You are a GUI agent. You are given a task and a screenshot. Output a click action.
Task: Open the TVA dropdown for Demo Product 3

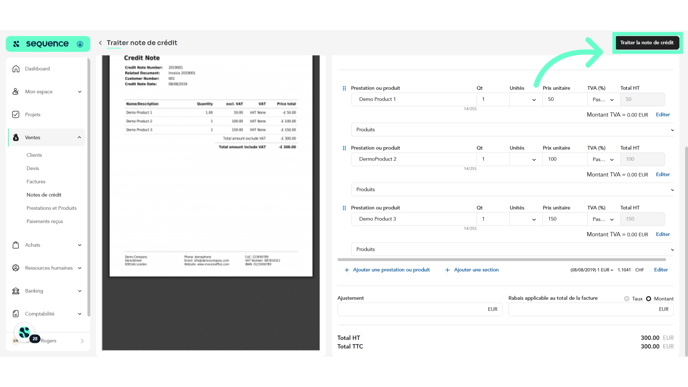(x=603, y=219)
